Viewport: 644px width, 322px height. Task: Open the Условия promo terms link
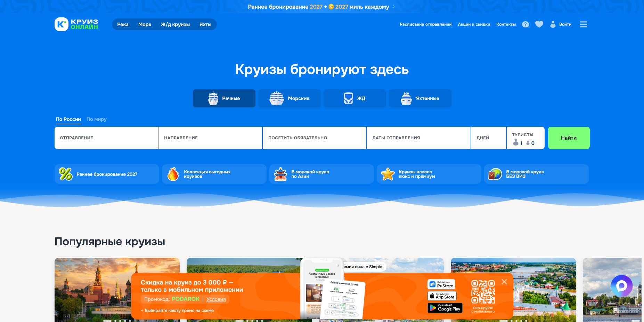pyautogui.click(x=216, y=299)
